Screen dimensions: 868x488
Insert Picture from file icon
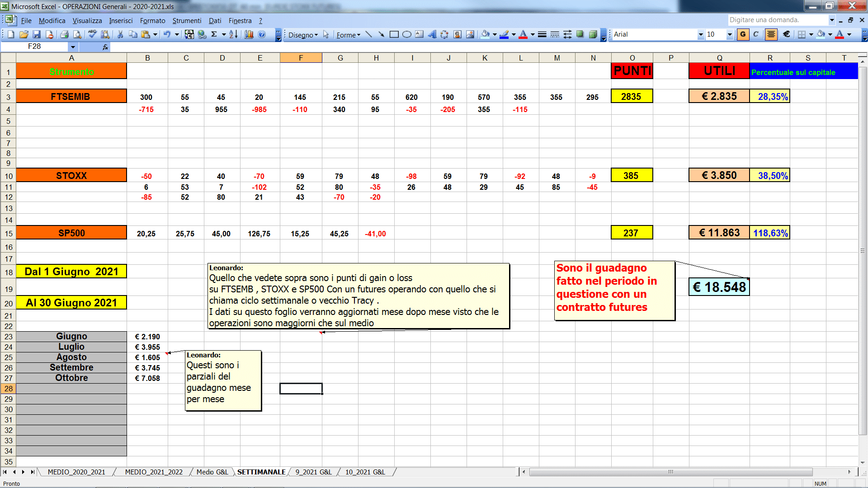[470, 34]
